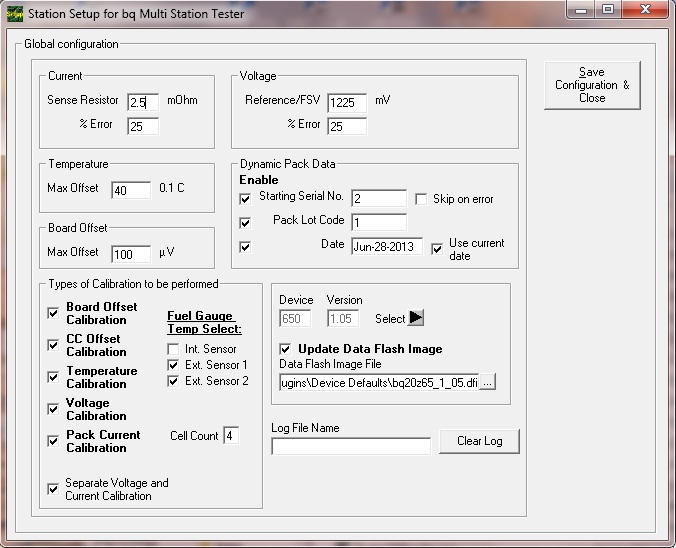Click the Reference/FSV voltage field
Viewport: 676px width, 548px height.
347,103
